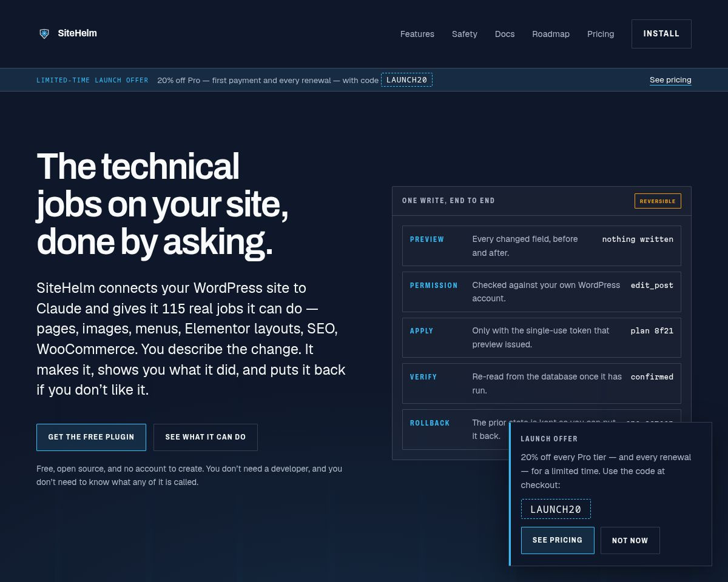Click the INSTALL button
This screenshot has height=582, width=728.
661,34
